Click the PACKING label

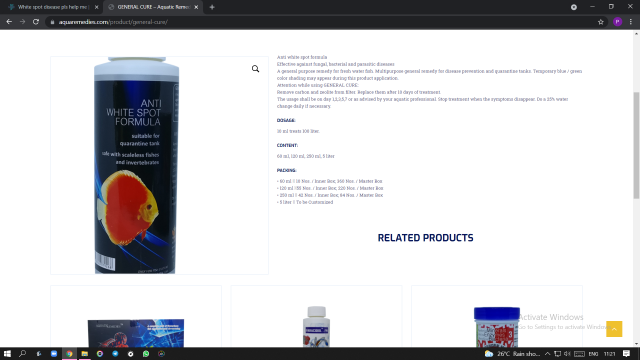pos(287,170)
